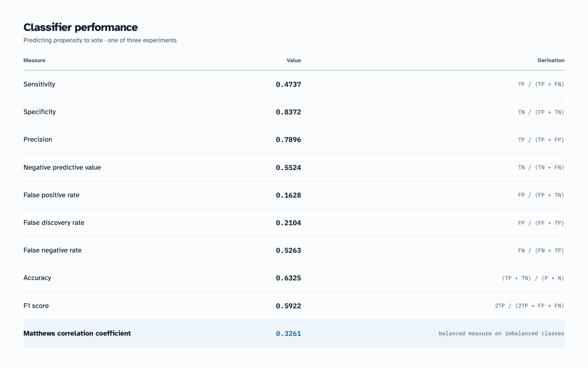Screen dimensions: 588x368
Task: Click the Precision value 0.7896
Action: (x=288, y=140)
